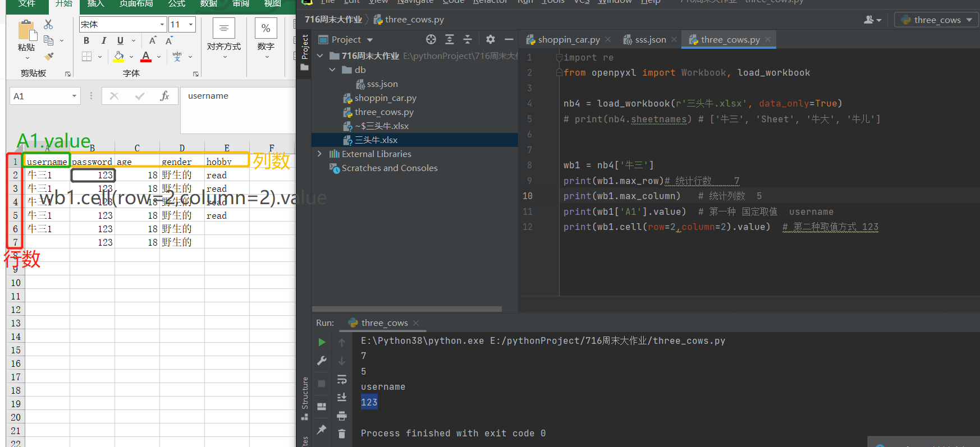
Task: Click the trash icon to clear console output
Action: click(342, 434)
